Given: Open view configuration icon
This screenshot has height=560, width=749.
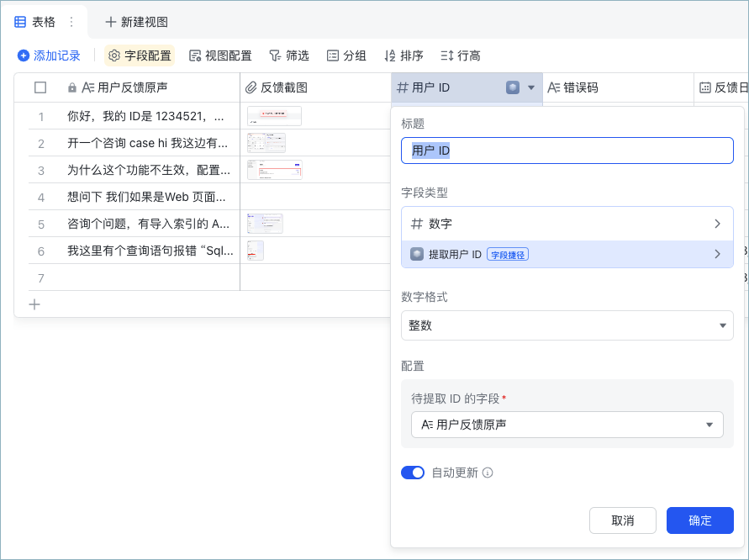Looking at the screenshot, I should (195, 55).
